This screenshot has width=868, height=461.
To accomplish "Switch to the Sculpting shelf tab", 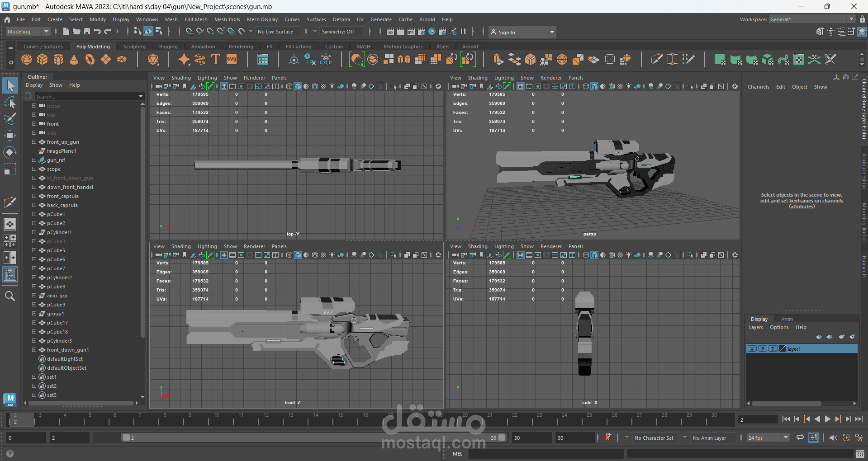I will pos(134,47).
